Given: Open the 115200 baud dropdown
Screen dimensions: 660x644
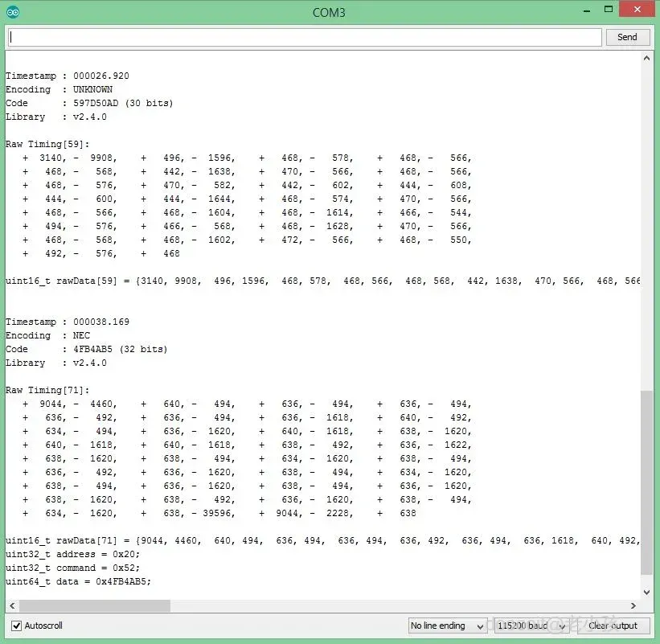Looking at the screenshot, I should tap(531, 626).
